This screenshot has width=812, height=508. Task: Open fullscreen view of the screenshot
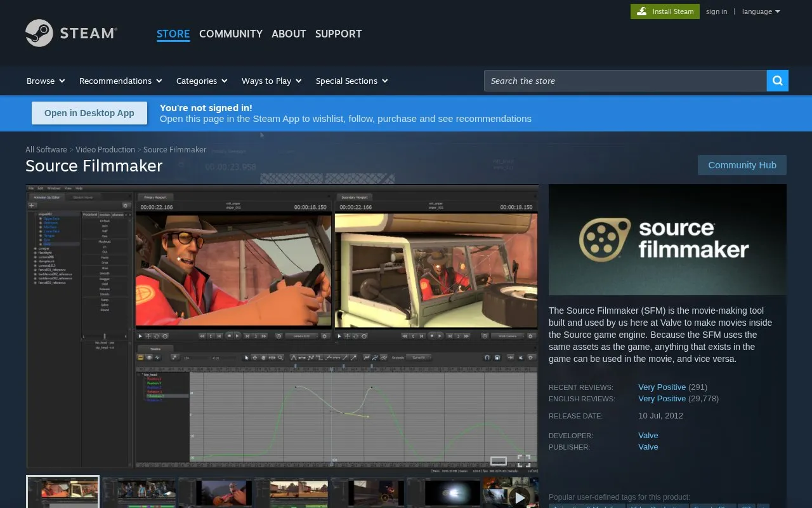tap(524, 460)
